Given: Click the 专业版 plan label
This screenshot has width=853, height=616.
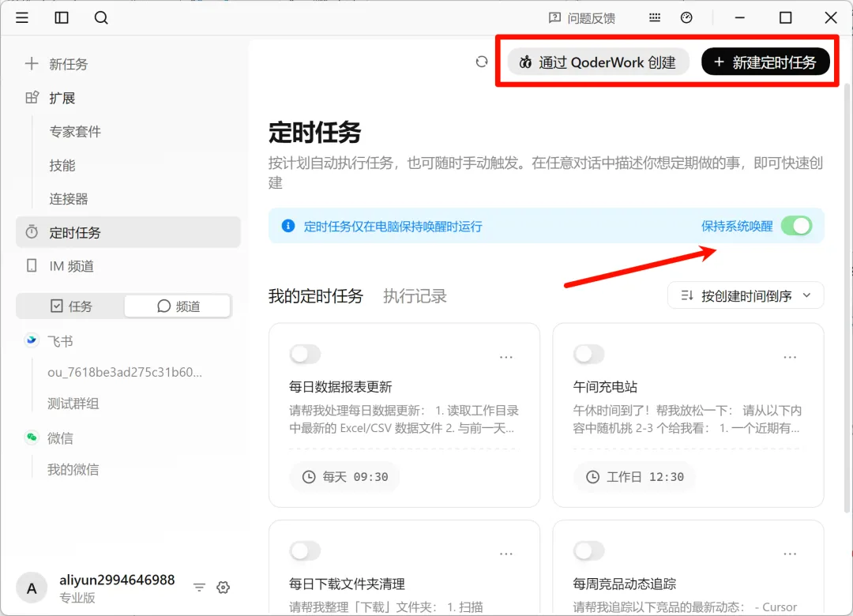Looking at the screenshot, I should tap(77, 598).
